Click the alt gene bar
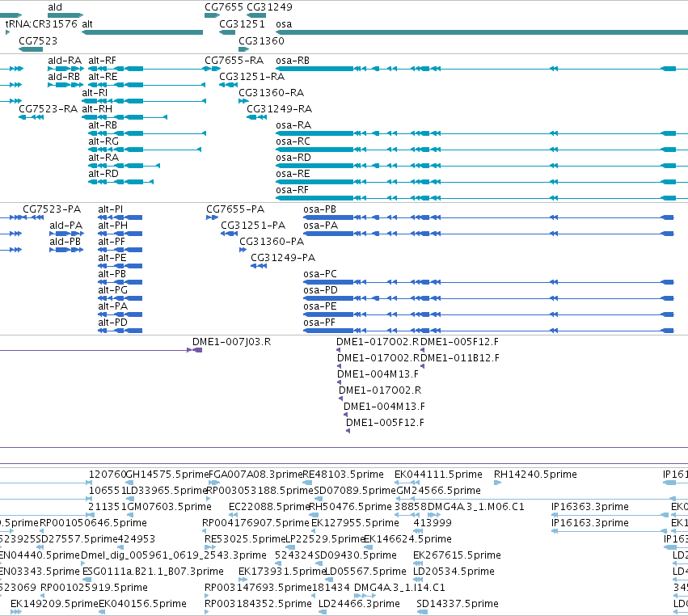Viewport: 688px width, 616px height. pos(142,32)
